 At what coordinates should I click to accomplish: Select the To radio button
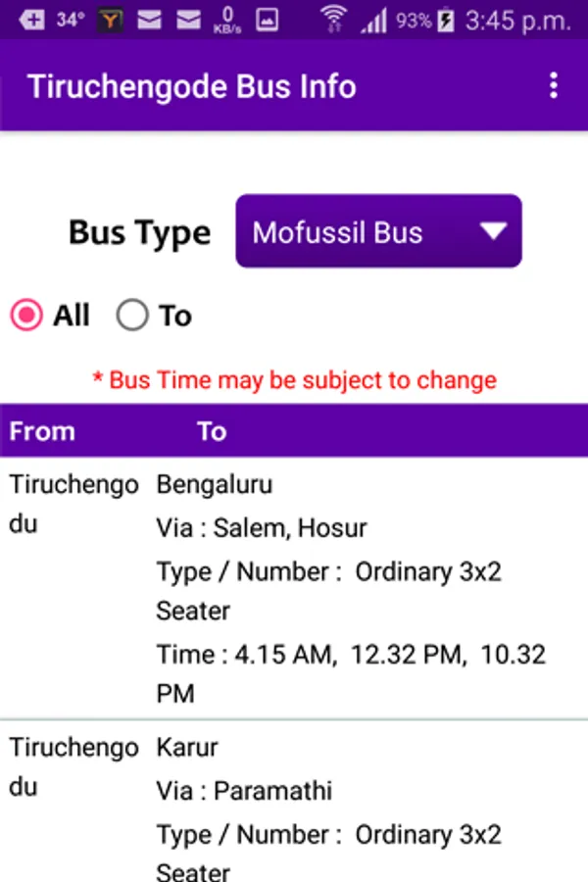click(132, 315)
